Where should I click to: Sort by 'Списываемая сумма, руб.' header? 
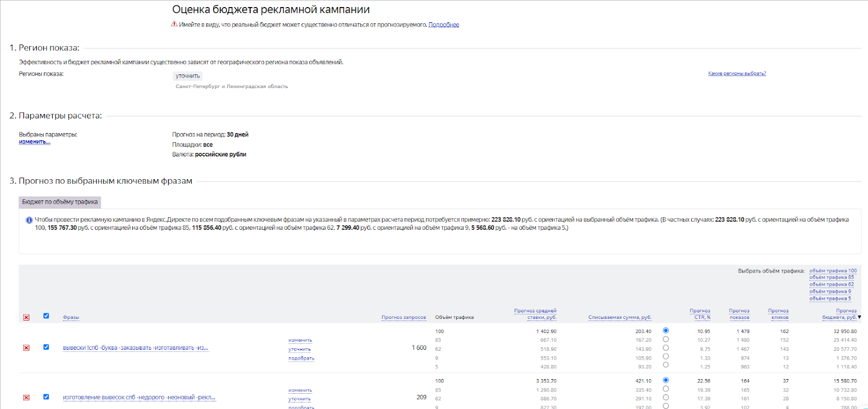pos(620,317)
